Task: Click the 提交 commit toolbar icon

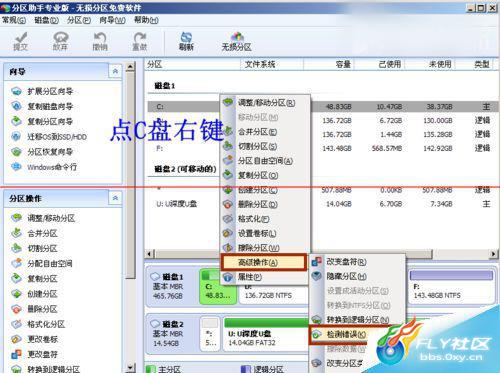Action: 21,41
